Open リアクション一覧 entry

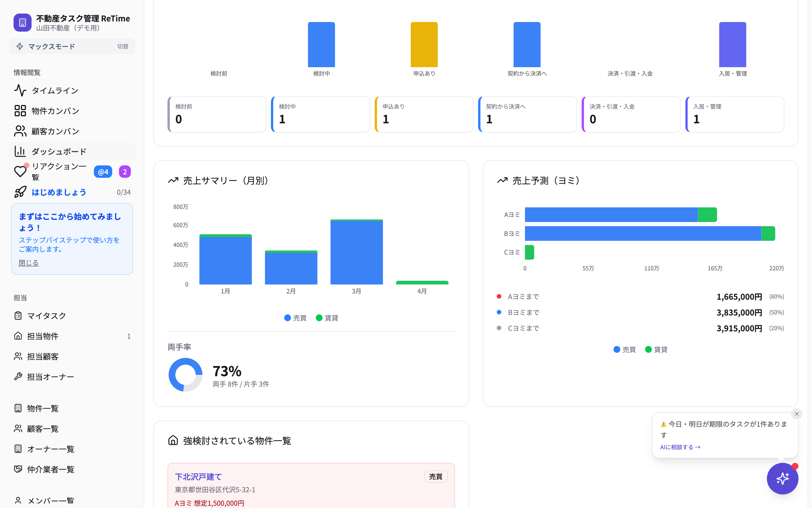pyautogui.click(x=59, y=171)
